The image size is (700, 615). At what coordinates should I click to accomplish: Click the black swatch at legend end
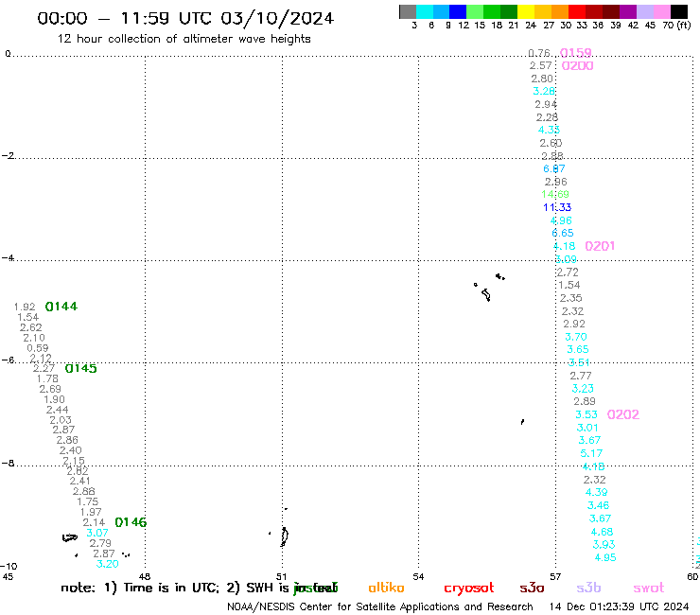(679, 11)
